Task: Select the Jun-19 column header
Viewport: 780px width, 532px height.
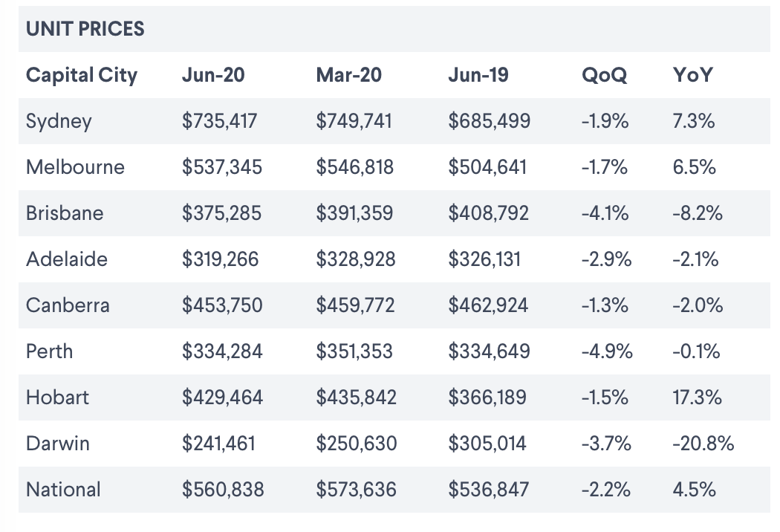Action: pos(478,75)
